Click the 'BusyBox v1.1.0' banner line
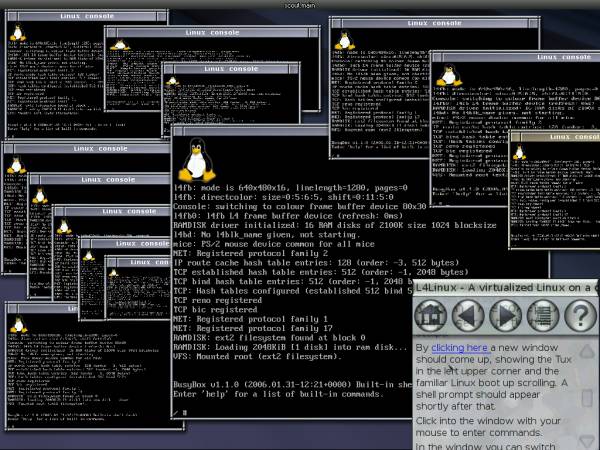This screenshot has height=450, width=600. (293, 385)
